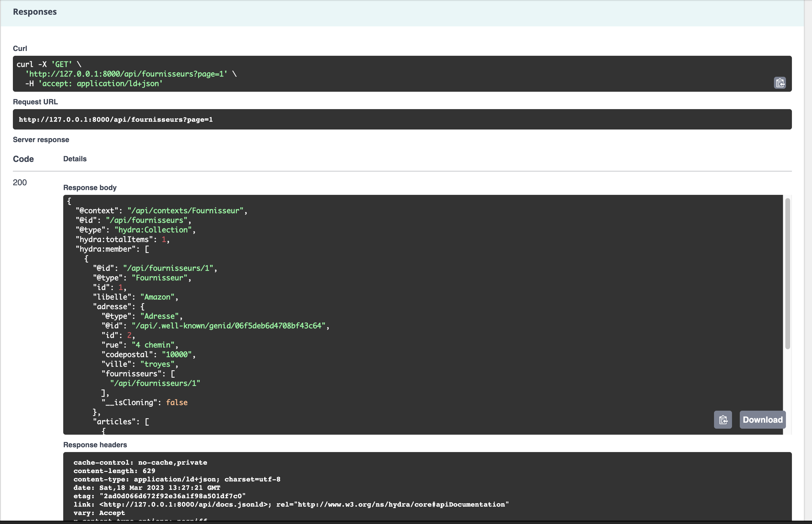Click the Response headers label
812x524 pixels.
click(x=95, y=445)
